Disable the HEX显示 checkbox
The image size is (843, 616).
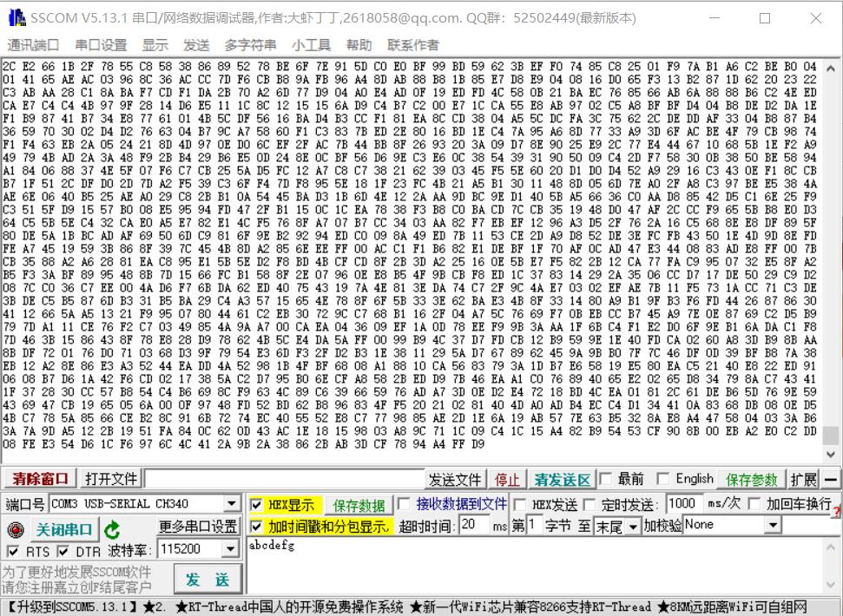point(256,503)
